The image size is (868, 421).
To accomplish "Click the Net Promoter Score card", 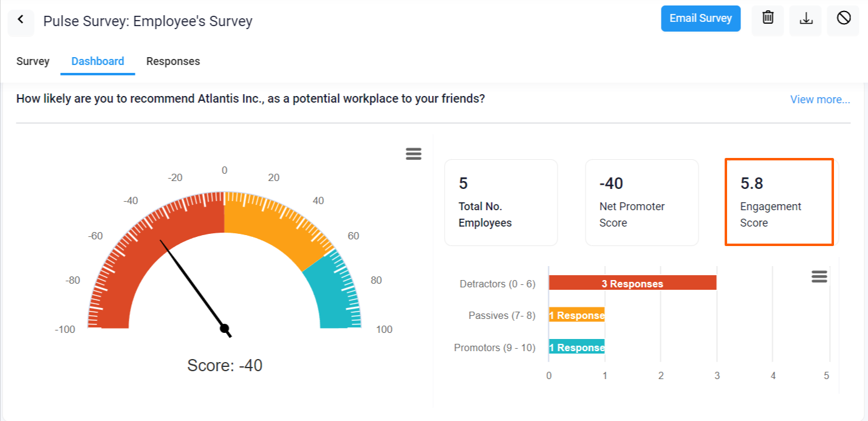I will pos(641,202).
